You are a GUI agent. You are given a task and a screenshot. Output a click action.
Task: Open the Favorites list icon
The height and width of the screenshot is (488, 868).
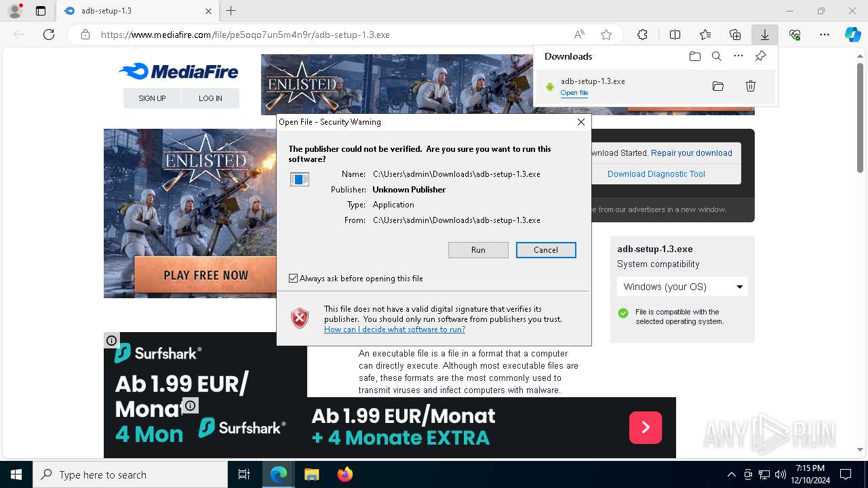(705, 35)
